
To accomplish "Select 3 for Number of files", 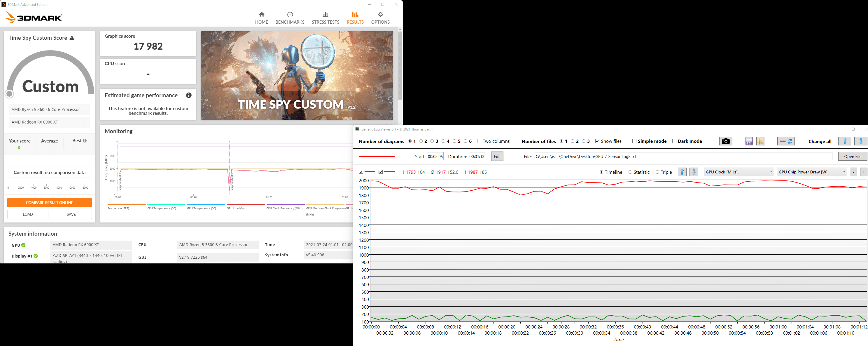I will click(x=584, y=141).
